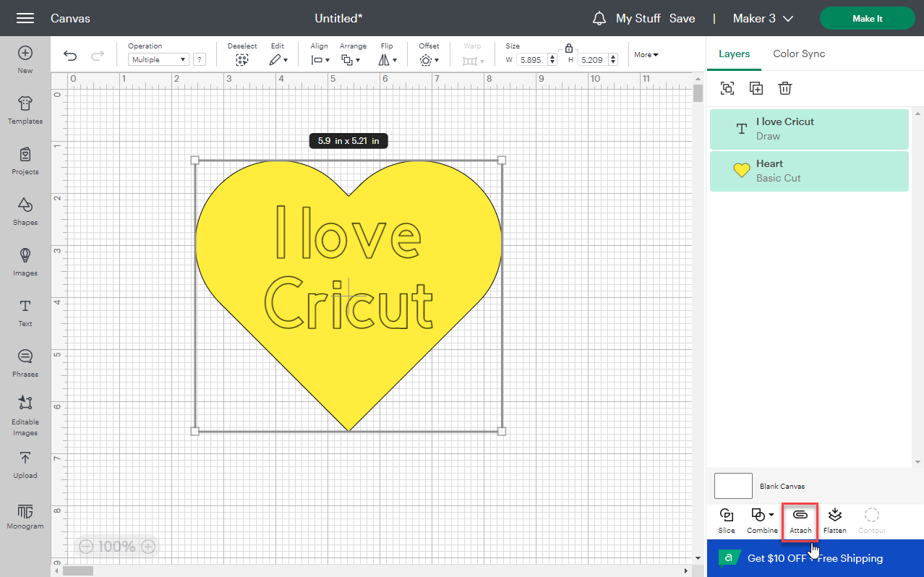Screen dimensions: 924x577
Task: Click the Blank Canvas color swatch
Action: pos(732,485)
